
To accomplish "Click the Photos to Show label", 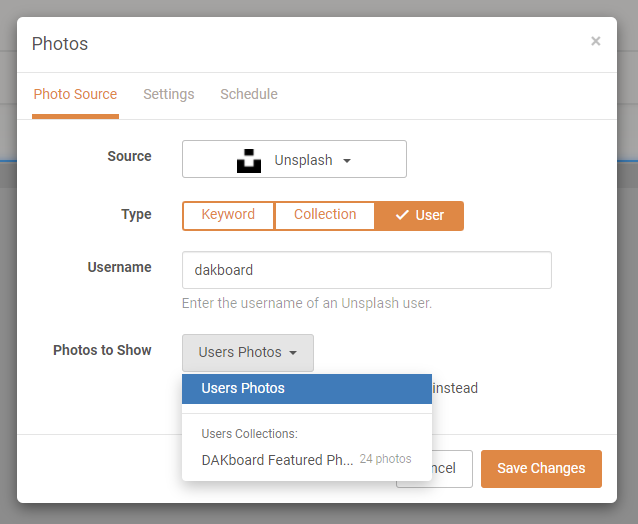I will 102,350.
